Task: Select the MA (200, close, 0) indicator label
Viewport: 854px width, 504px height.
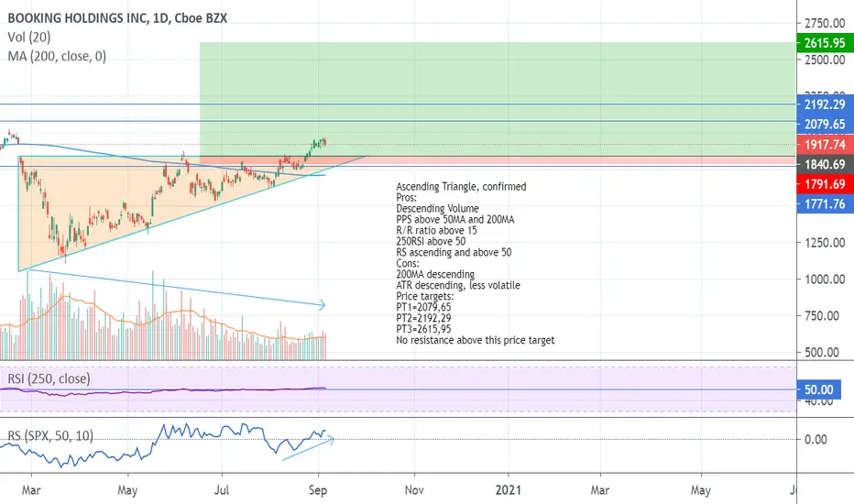Action: pos(57,56)
